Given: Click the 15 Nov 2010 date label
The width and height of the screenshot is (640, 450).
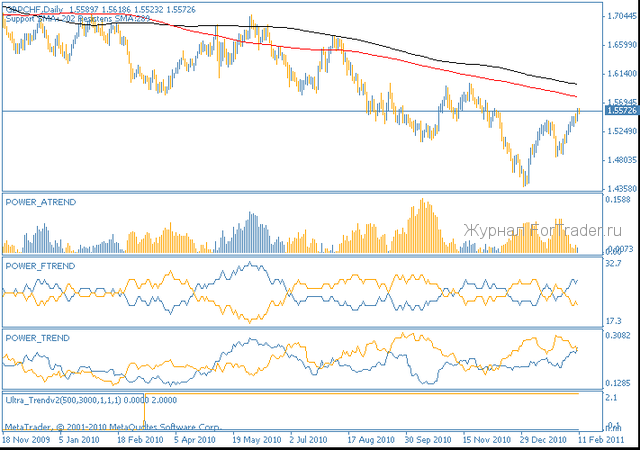Looking at the screenshot, I should (487, 440).
